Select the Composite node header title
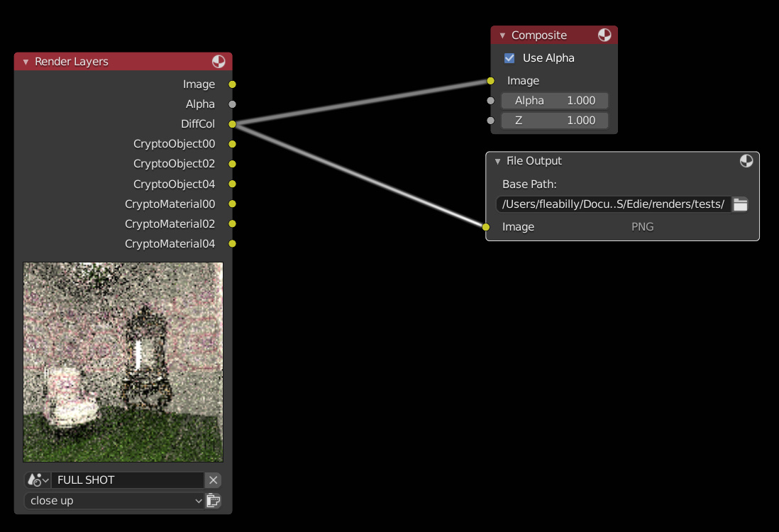Viewport: 779px width, 532px height. pyautogui.click(x=539, y=35)
